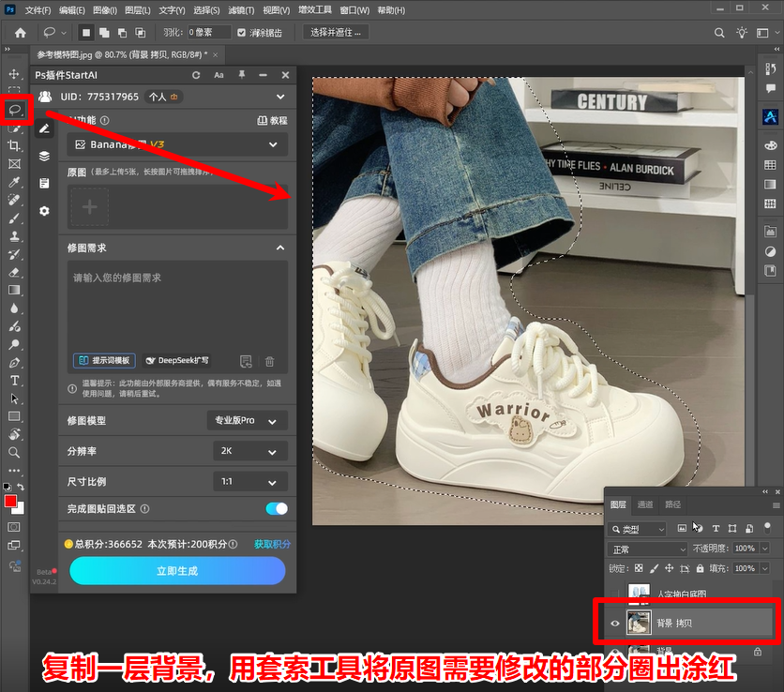
Task: Pin the StartAI plugin panel
Action: point(242,75)
